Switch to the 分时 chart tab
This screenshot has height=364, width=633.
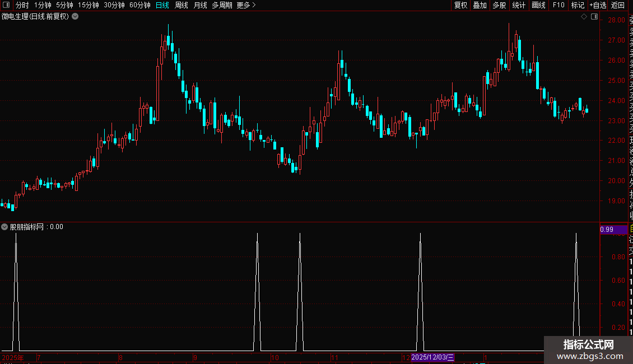coord(22,5)
